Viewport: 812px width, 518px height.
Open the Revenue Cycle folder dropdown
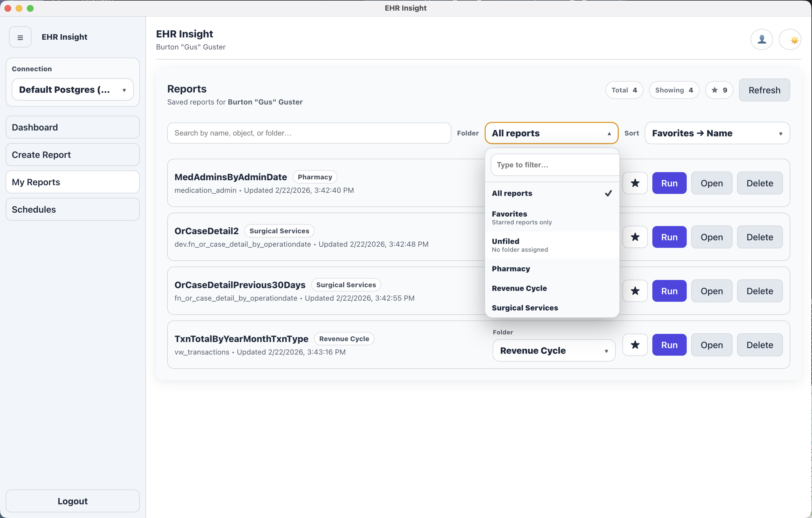pos(553,350)
